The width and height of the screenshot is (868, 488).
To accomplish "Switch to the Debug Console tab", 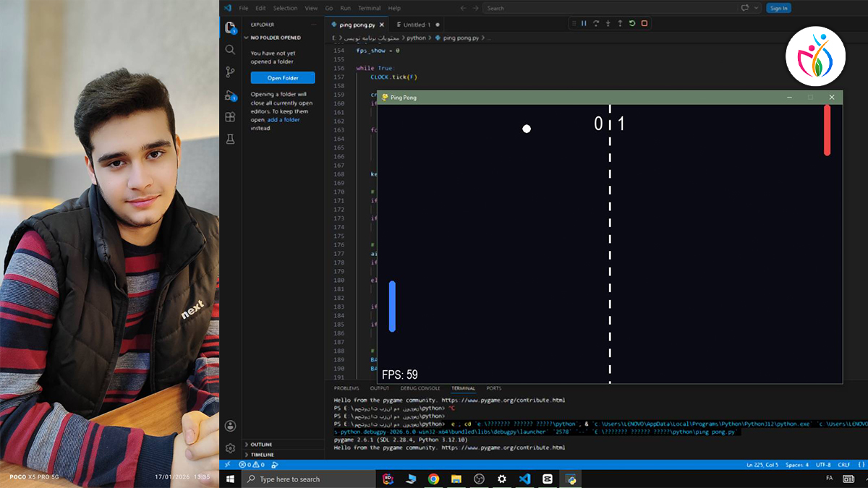I will pyautogui.click(x=420, y=388).
